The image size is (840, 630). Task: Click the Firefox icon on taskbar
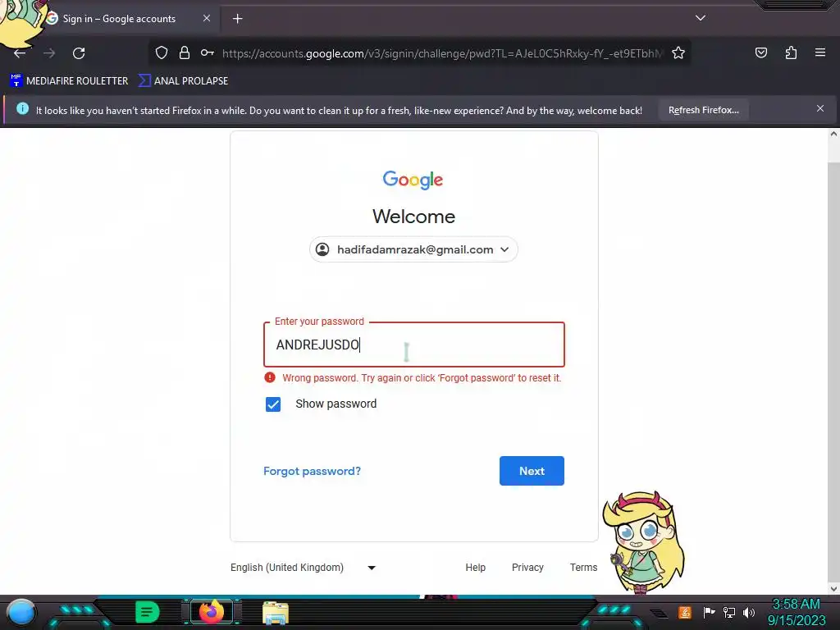tap(211, 612)
